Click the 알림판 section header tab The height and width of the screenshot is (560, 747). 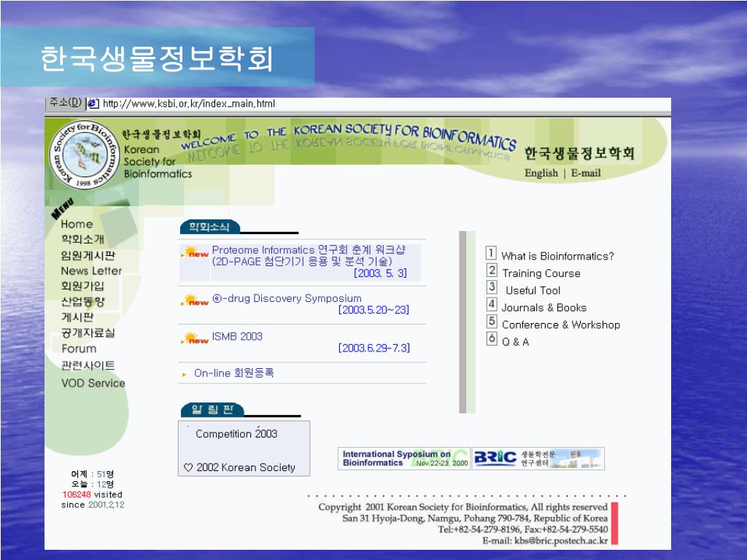pyautogui.click(x=212, y=410)
